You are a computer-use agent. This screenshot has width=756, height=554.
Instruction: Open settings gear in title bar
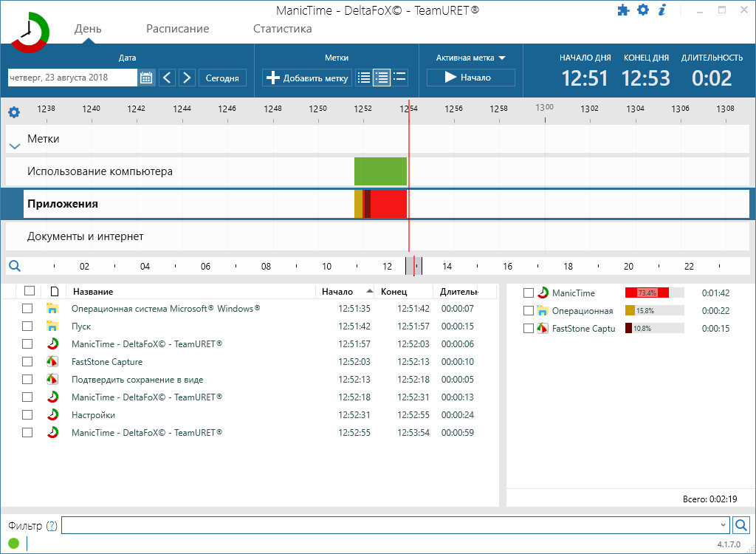coord(643,10)
